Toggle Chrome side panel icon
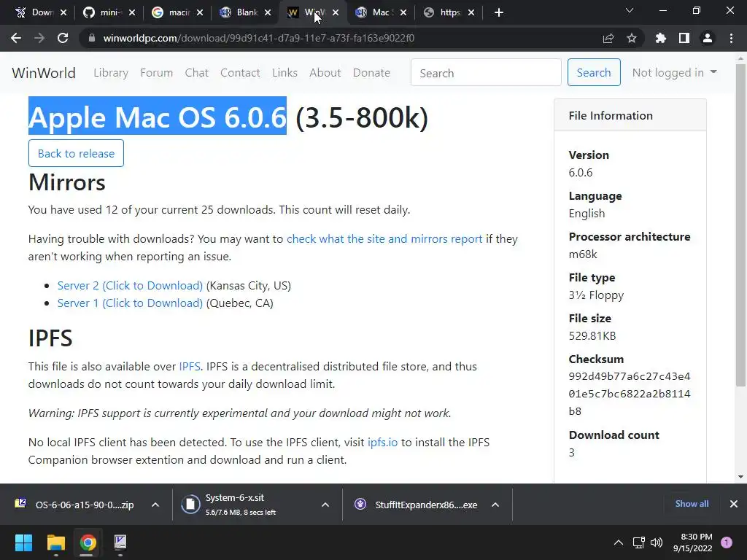The height and width of the screenshot is (560, 747). (x=684, y=38)
